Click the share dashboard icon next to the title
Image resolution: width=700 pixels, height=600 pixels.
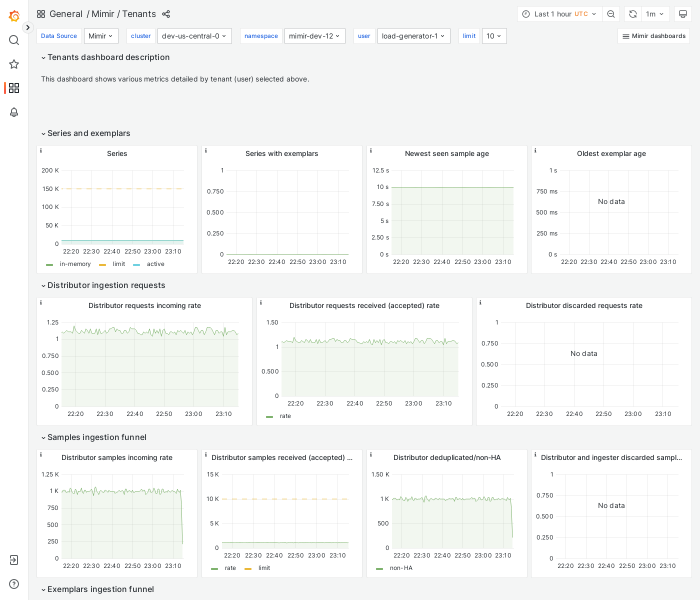pos(166,14)
